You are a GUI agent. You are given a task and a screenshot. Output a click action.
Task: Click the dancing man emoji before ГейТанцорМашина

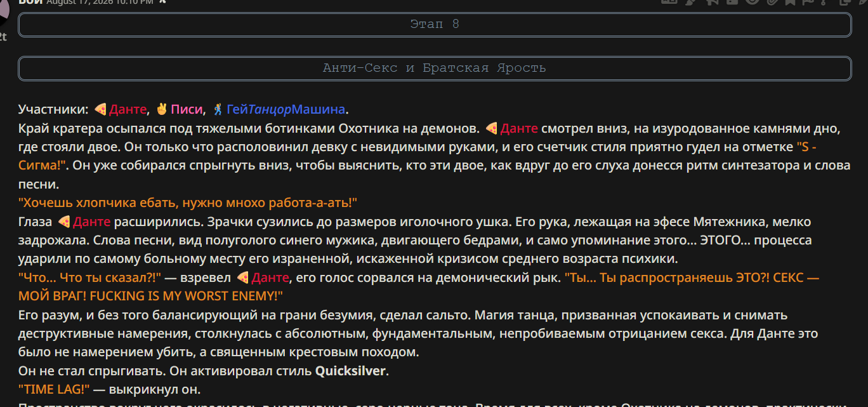[x=217, y=110]
